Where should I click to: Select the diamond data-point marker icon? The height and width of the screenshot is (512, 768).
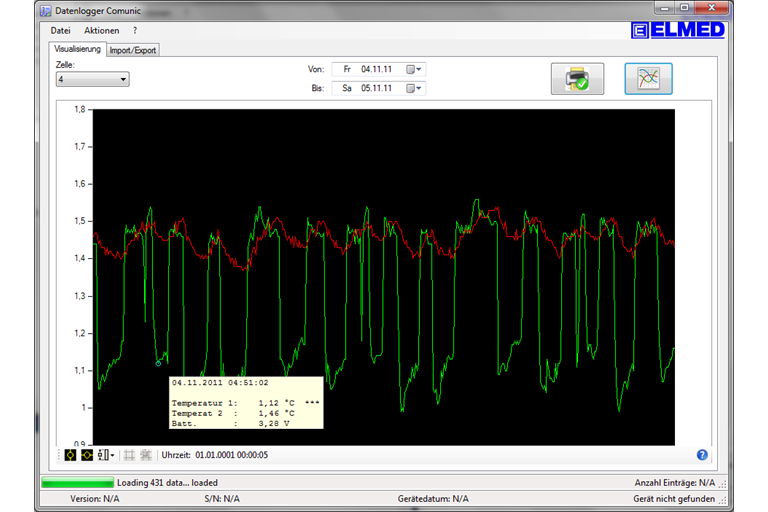[x=87, y=455]
